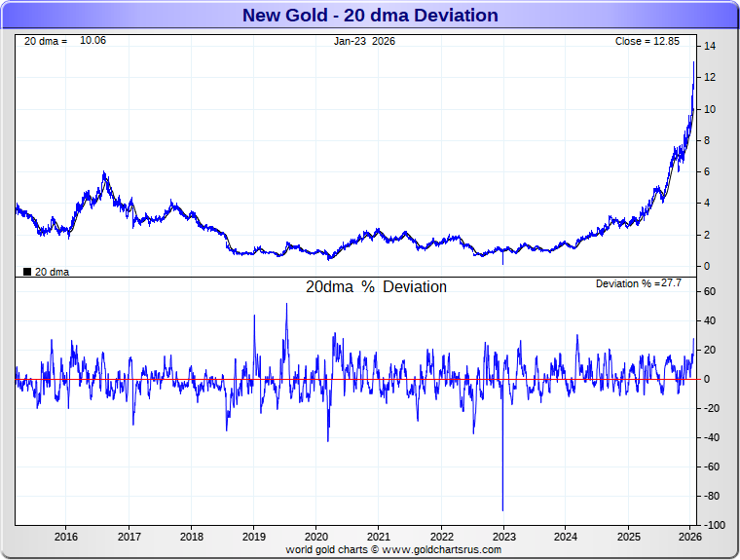Click the -100 tick on the deviation axis
Screen dimensions: 740x560
click(x=714, y=526)
